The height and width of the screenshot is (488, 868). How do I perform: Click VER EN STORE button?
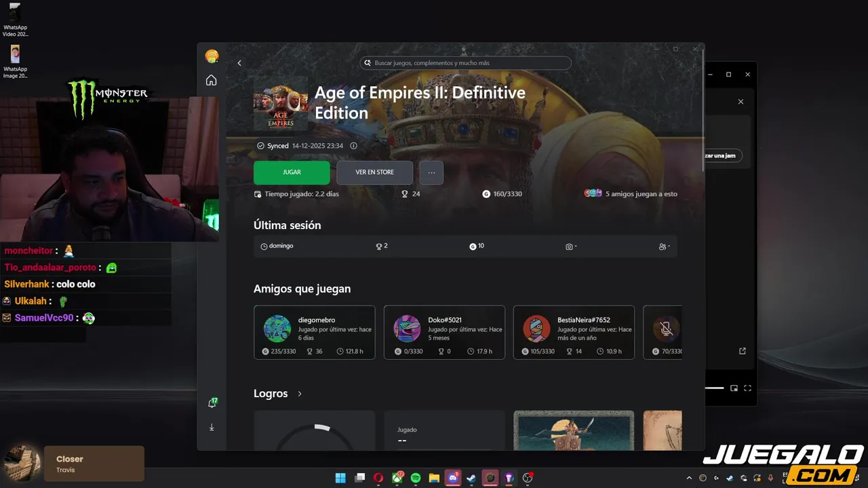click(x=374, y=172)
